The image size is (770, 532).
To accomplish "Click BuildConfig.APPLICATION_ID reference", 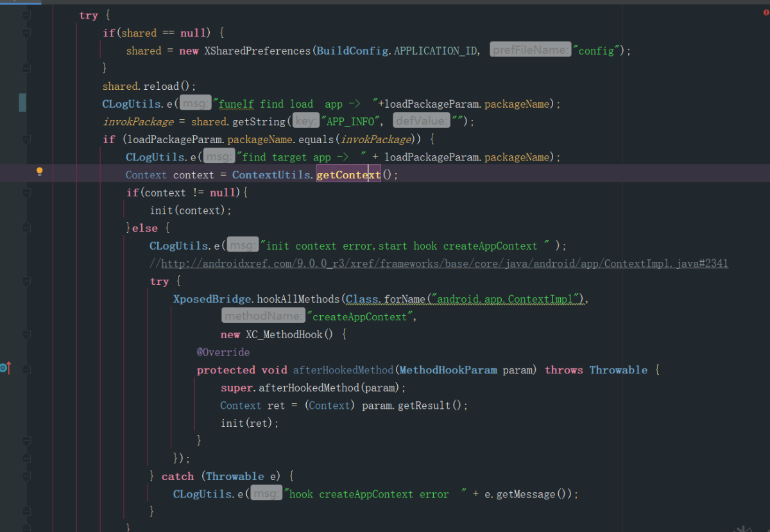I will click(397, 51).
